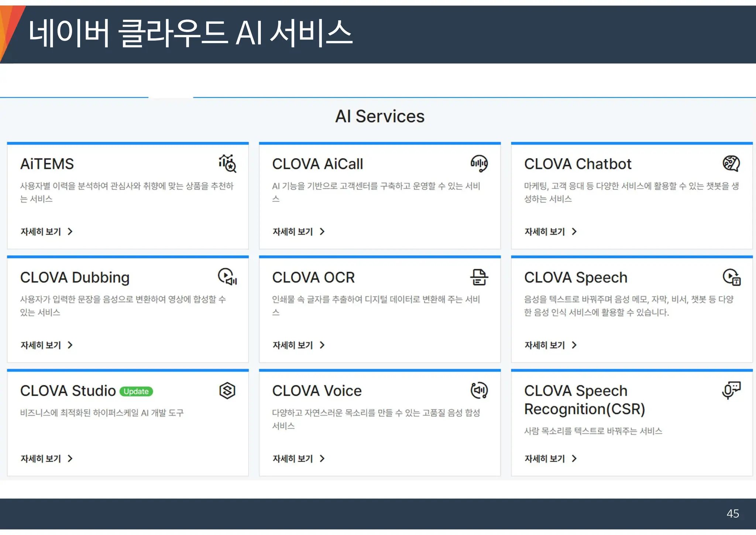The image size is (756, 535).
Task: Open 자세히 보기 link under CLOVA AiCall
Action: [x=293, y=232]
